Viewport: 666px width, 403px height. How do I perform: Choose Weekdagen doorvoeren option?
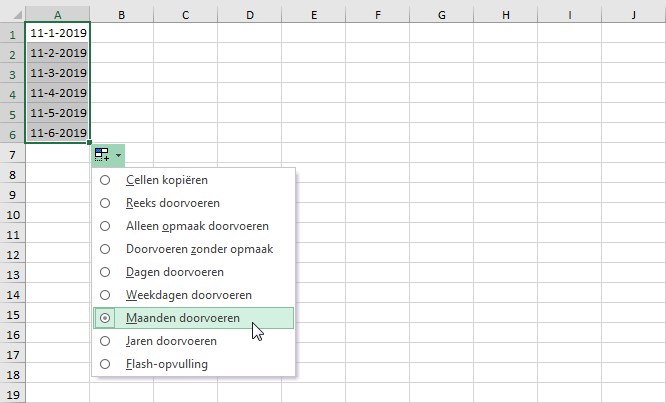pyautogui.click(x=193, y=295)
